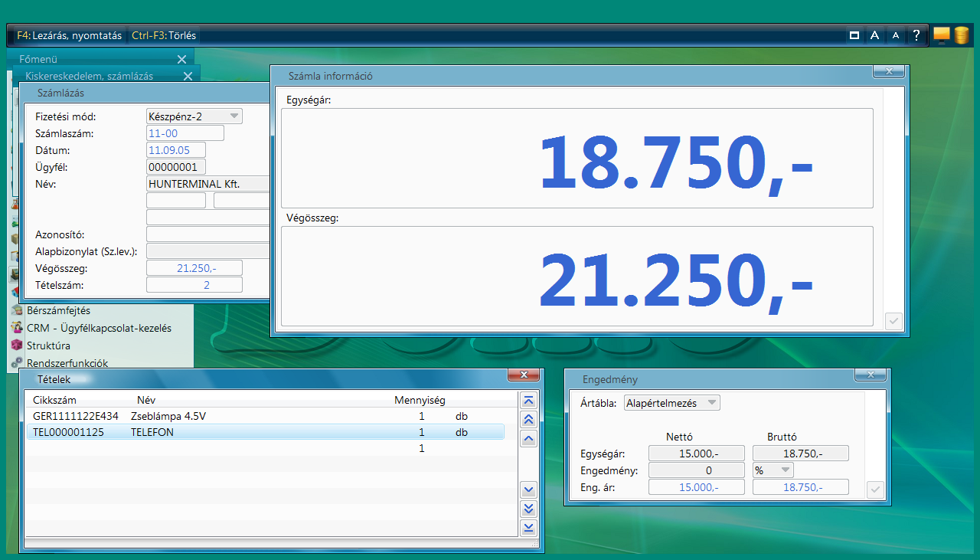This screenshot has width=980, height=560.
Task: Jump to first item in Tételek list
Action: click(x=528, y=401)
